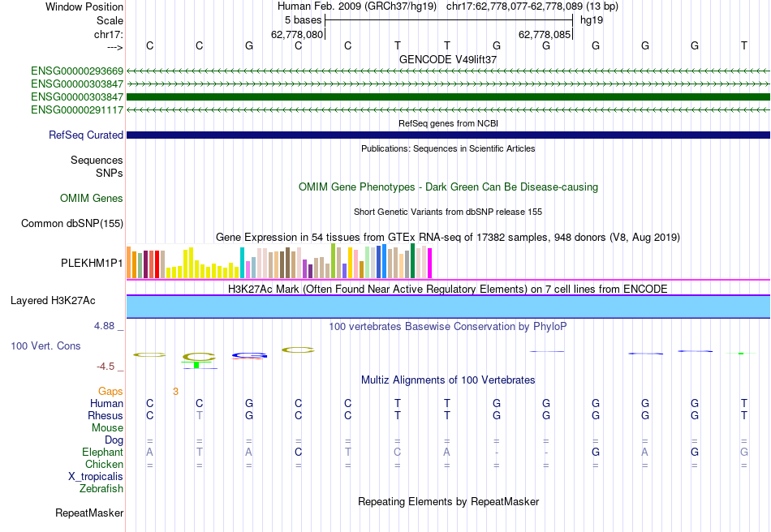771x532 pixels.
Task: Open the PhyloP Basewise Conservation title
Action: click(448, 327)
